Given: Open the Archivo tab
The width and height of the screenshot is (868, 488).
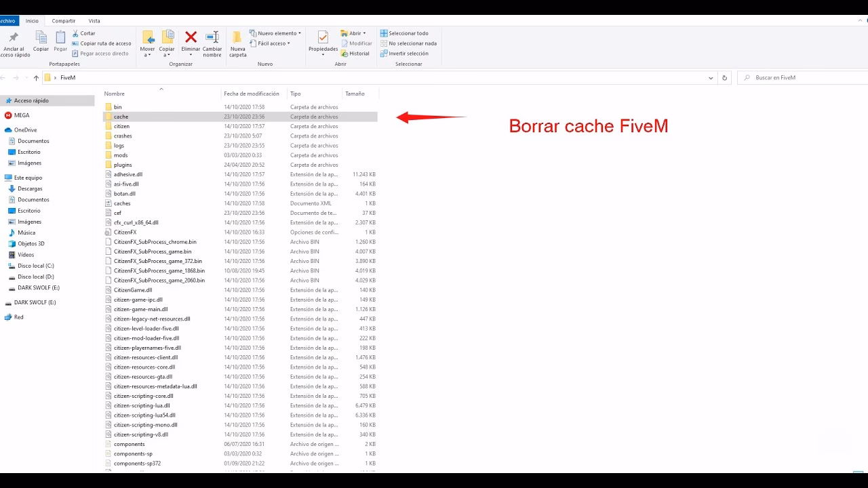Looking at the screenshot, I should (x=7, y=21).
